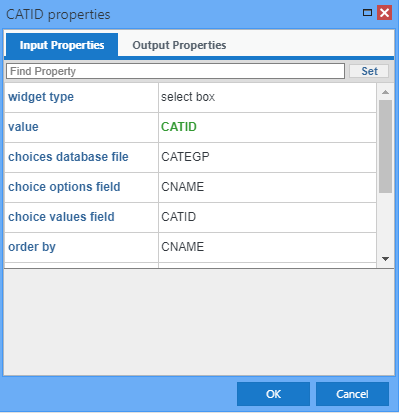Close the dialog with the red X
The image size is (399, 413).
[x=384, y=13]
